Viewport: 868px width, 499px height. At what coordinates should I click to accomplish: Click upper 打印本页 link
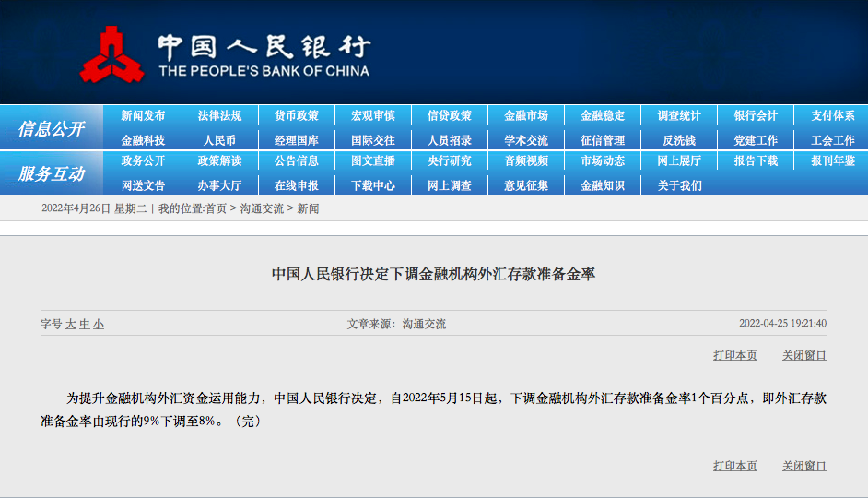click(x=735, y=355)
